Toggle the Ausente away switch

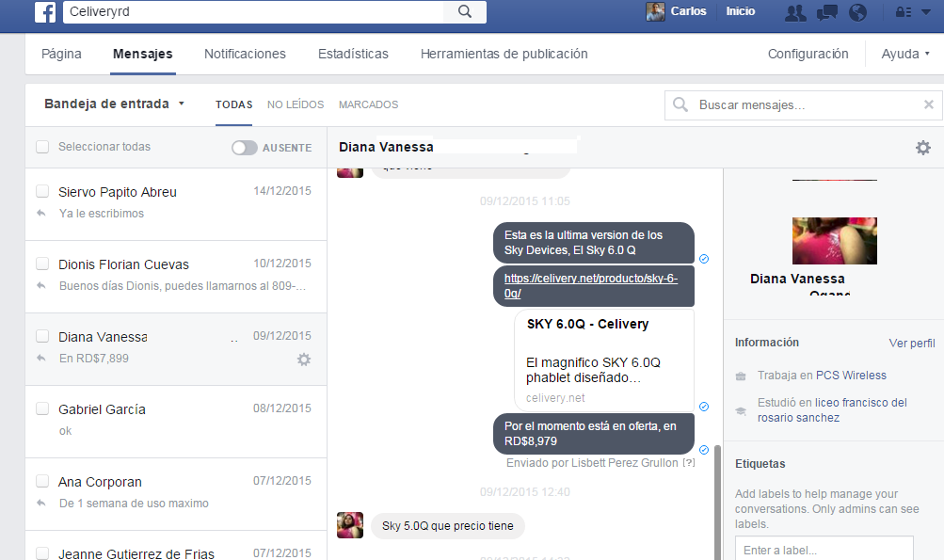[x=245, y=148]
